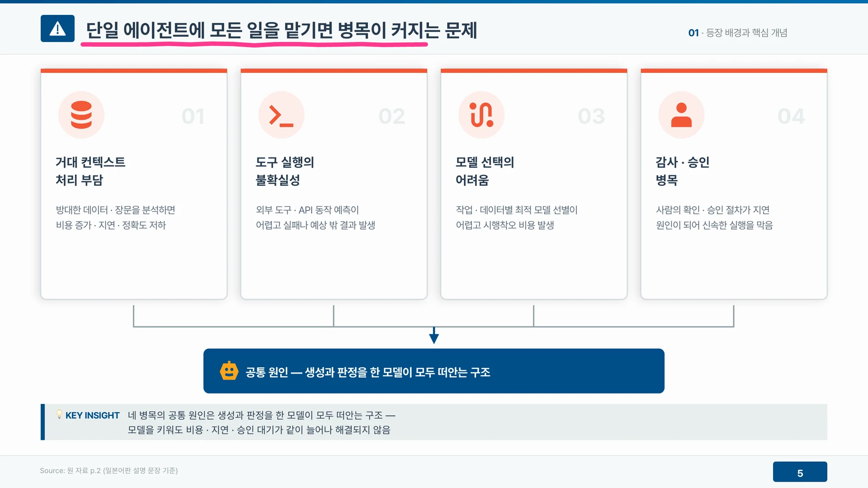The image size is (868, 488).
Task: Click the blue banner 공통 원인 — 생성과 판정을
Action: (434, 371)
